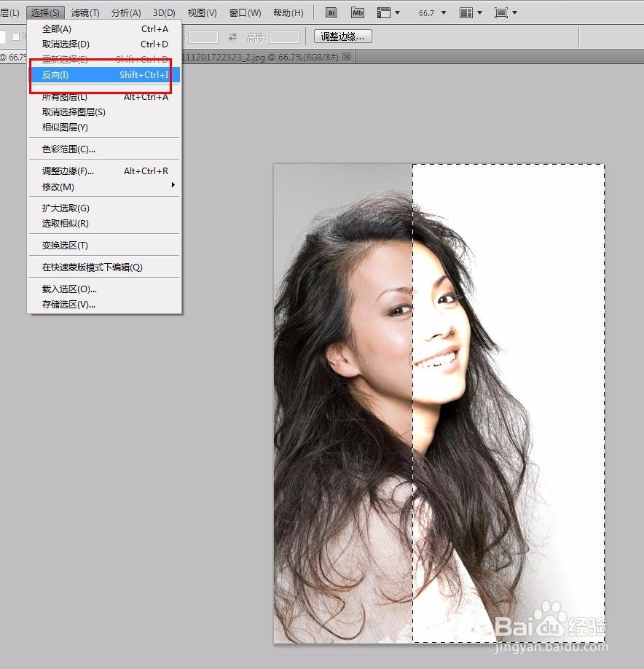
Task: Click the Screen Mode icon
Action: coord(502,12)
